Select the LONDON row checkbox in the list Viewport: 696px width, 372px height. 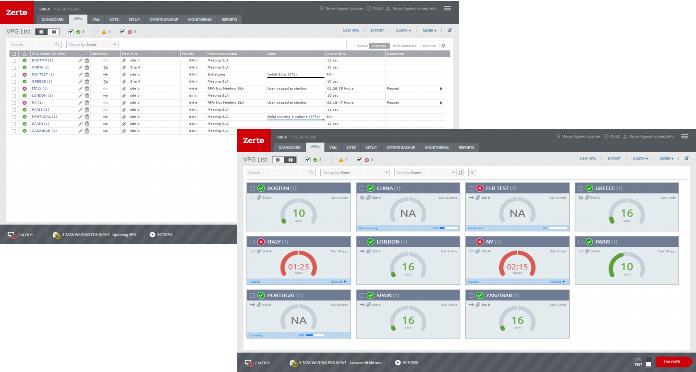coord(14,96)
